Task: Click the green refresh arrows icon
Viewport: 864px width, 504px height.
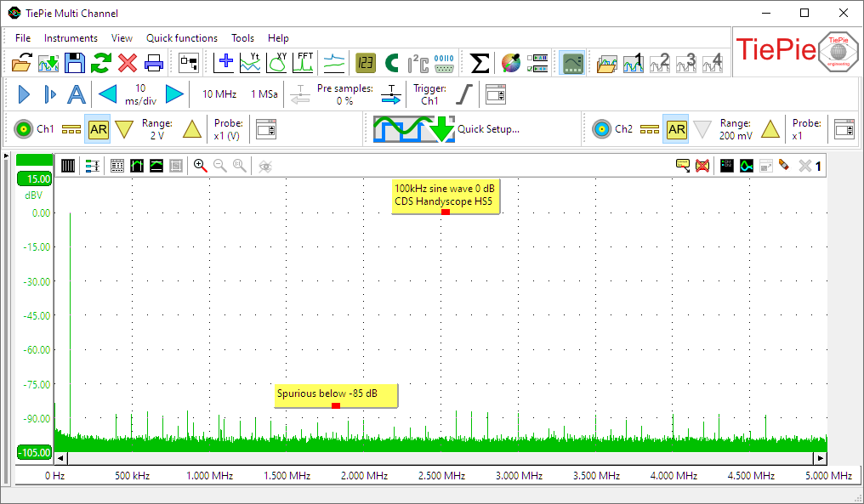Action: pos(101,63)
